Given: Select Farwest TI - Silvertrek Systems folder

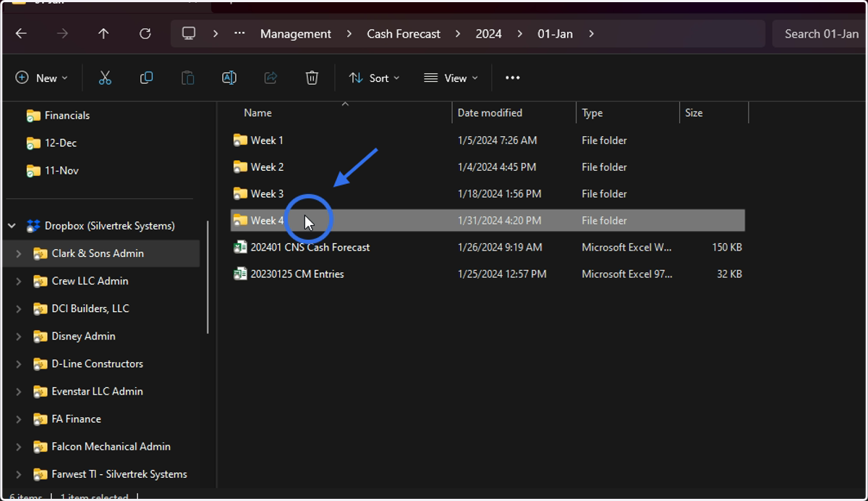Looking at the screenshot, I should (x=119, y=474).
